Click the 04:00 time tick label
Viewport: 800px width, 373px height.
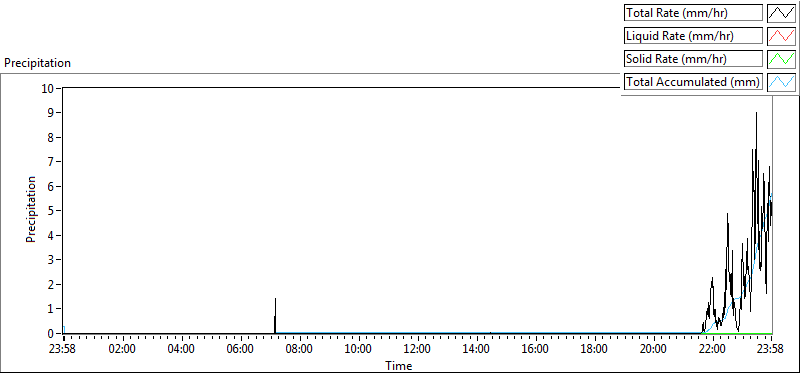click(182, 350)
